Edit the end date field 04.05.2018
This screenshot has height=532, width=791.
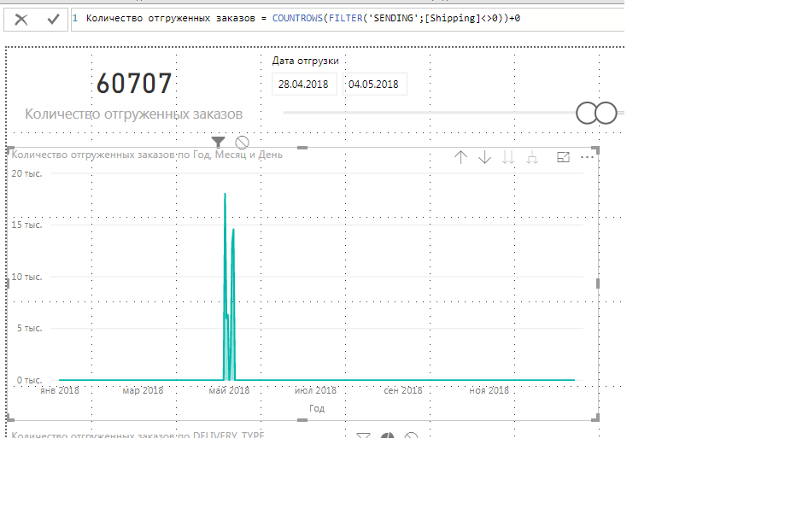point(374,85)
